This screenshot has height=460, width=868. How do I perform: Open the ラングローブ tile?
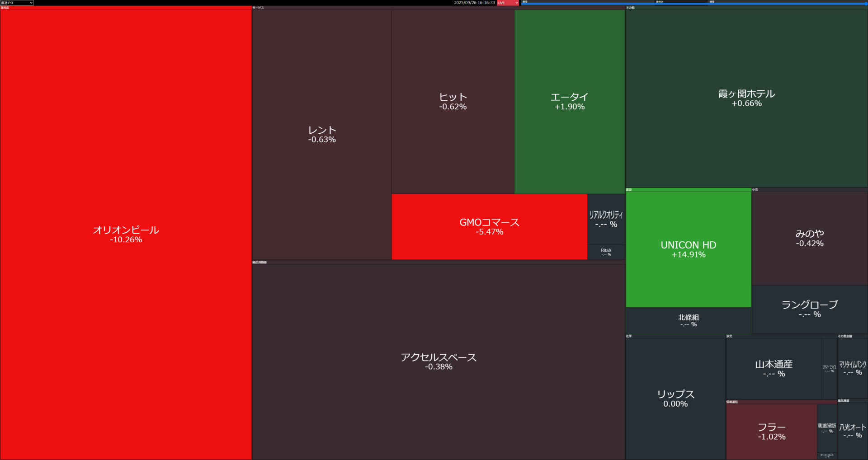tap(809, 309)
